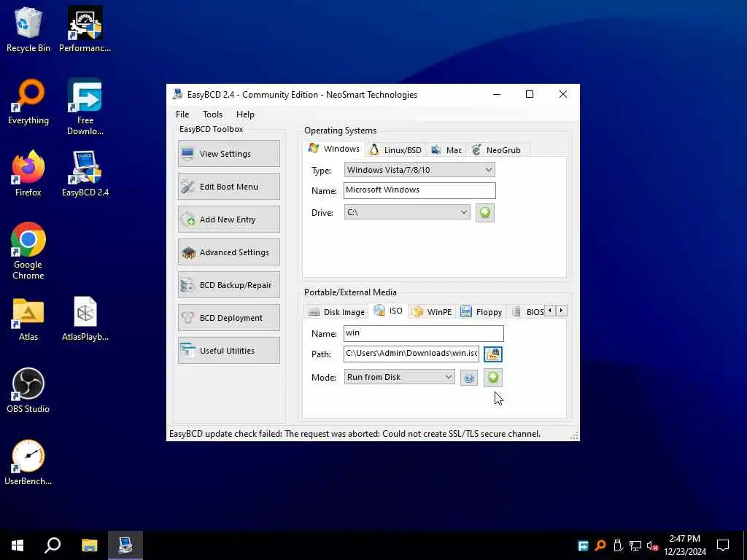Minimize the EasyBCD window
The width and height of the screenshot is (747, 560).
[497, 94]
